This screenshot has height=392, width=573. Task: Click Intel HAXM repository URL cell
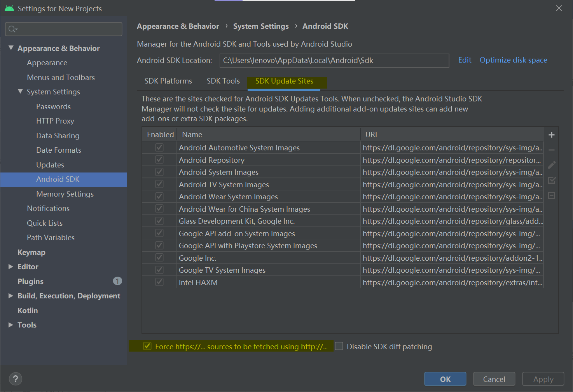pyautogui.click(x=452, y=282)
